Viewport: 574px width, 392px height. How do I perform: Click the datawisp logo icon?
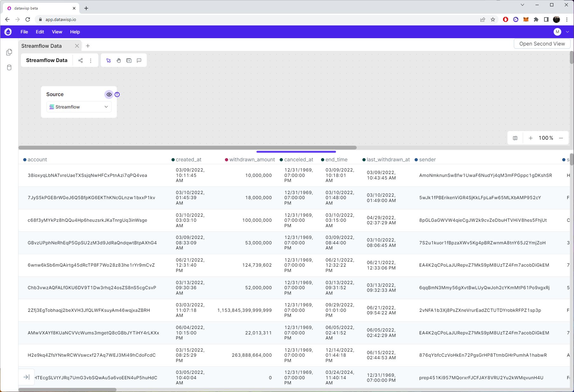(8, 32)
